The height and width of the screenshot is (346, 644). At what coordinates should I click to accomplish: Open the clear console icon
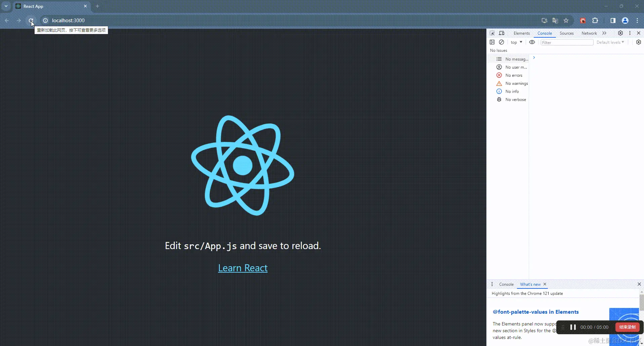pos(501,42)
